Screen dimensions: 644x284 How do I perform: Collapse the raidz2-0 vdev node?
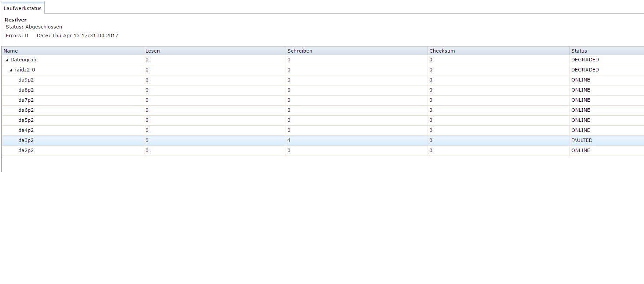11,70
